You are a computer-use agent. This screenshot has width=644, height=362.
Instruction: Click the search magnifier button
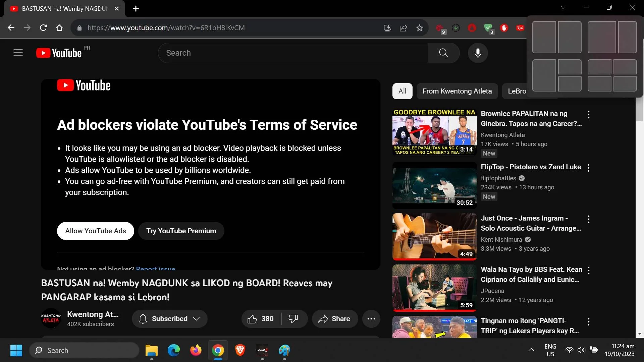click(x=443, y=53)
